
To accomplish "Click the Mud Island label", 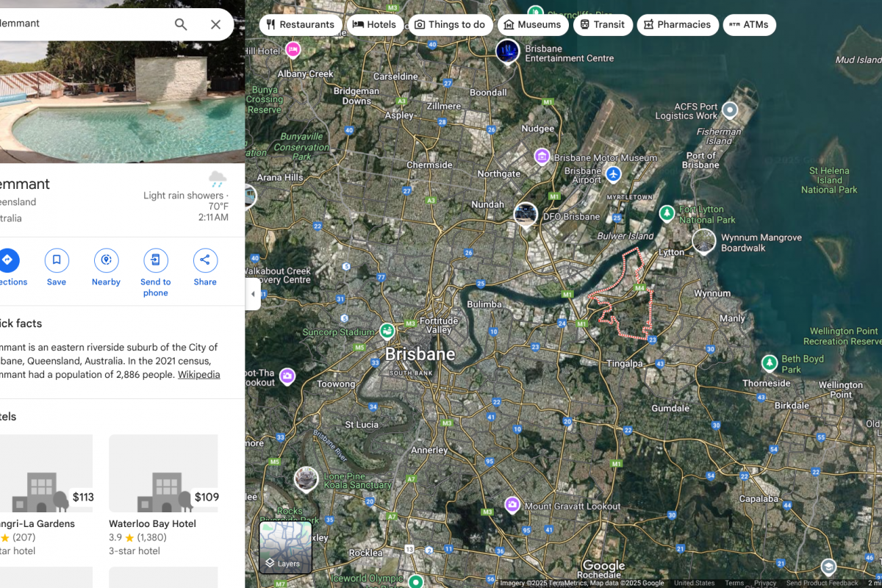I will point(858,60).
